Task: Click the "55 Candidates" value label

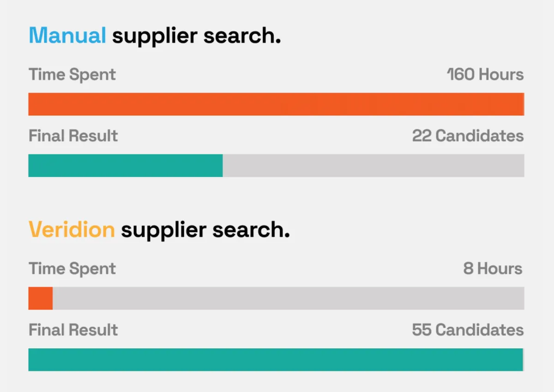Action: 468,330
